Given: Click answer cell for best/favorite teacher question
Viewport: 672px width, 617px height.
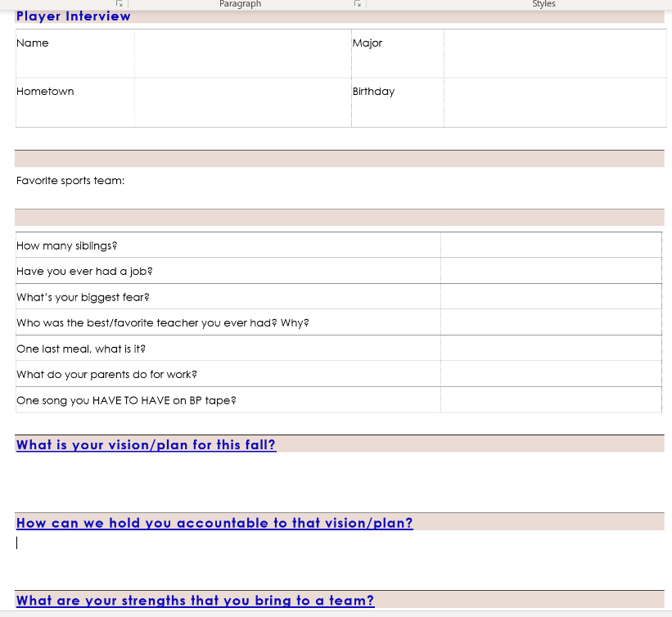Looking at the screenshot, I should coord(551,322).
